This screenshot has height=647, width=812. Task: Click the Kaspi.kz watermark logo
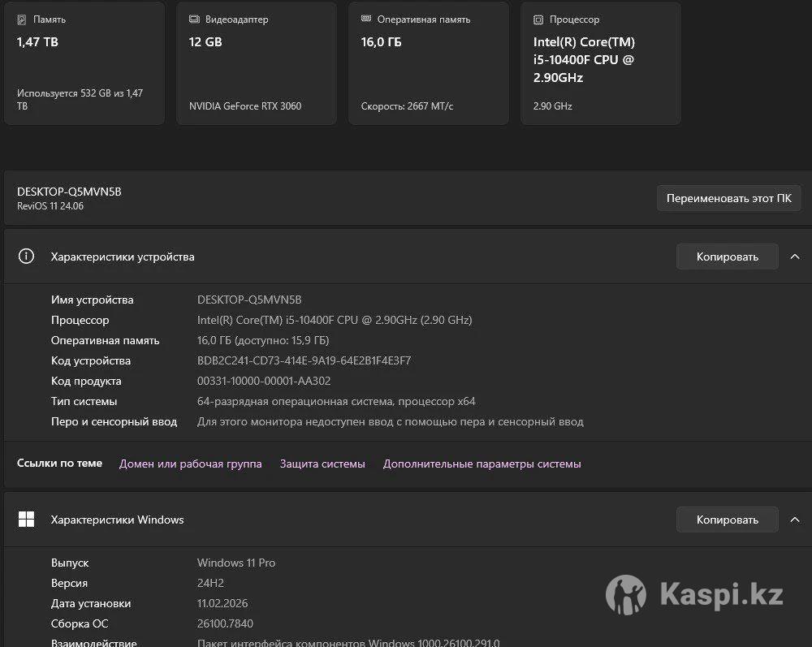tap(625, 595)
